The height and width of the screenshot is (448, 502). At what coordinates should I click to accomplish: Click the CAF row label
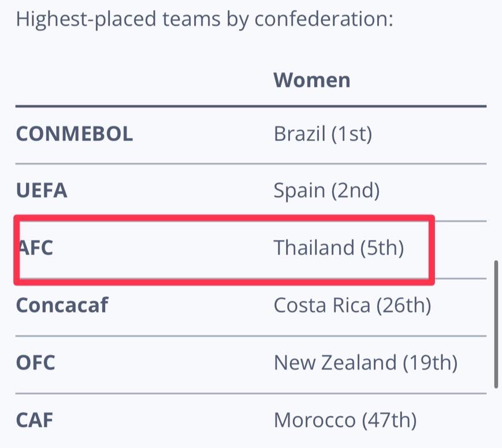(x=35, y=420)
